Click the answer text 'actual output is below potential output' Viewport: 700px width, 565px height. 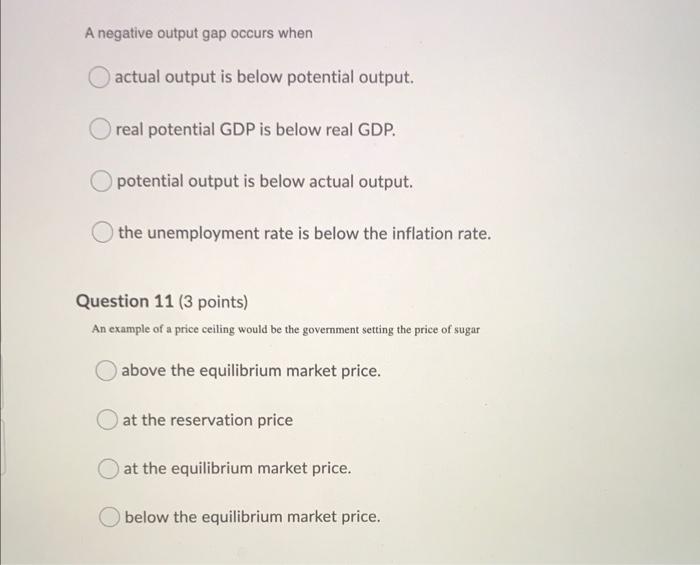pos(264,78)
